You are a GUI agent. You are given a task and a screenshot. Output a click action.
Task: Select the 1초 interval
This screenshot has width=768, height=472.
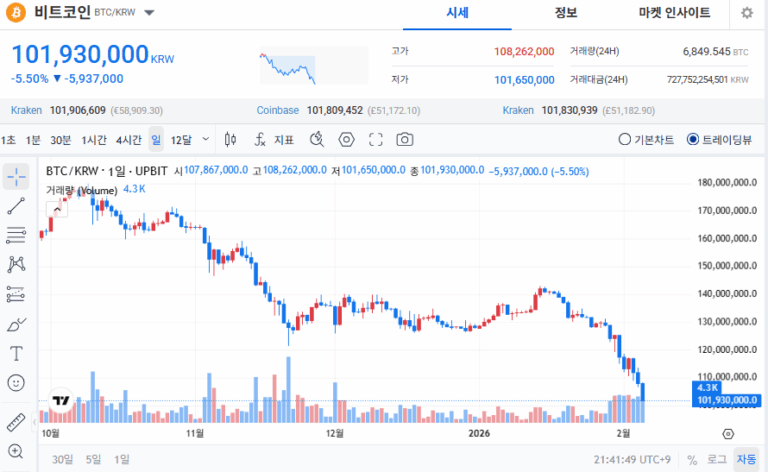pos(8,141)
